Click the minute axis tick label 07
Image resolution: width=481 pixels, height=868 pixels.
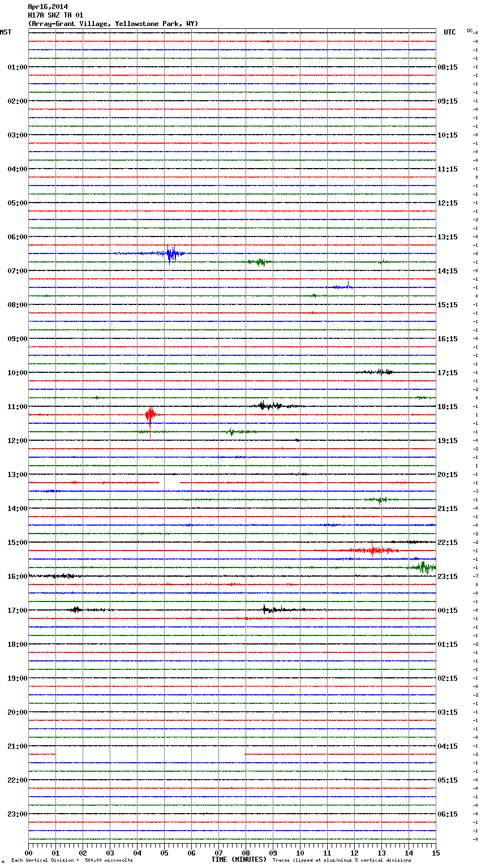coord(218,853)
